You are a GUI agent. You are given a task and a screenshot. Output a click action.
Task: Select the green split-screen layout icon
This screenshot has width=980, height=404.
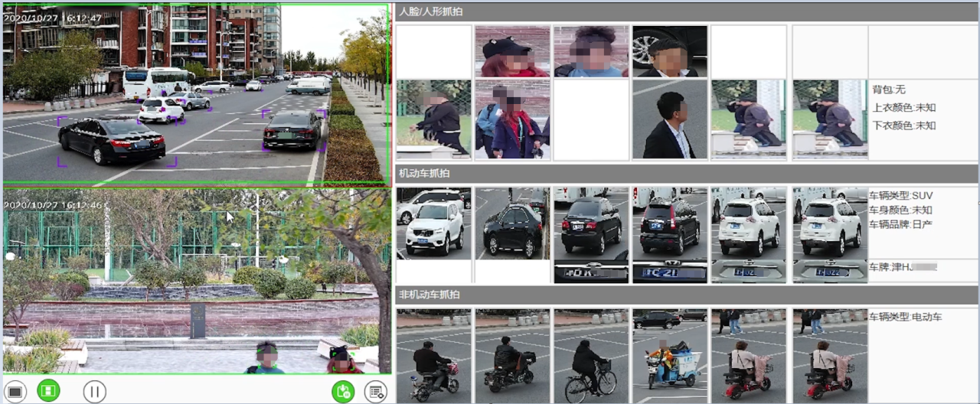click(48, 391)
